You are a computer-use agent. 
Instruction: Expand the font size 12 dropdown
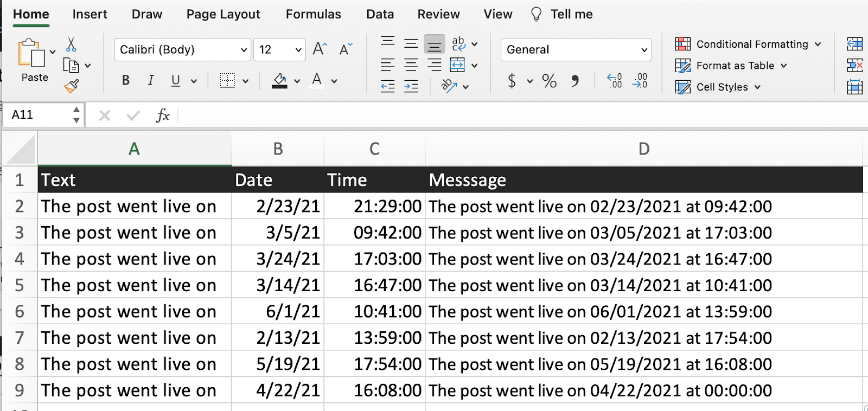tap(298, 50)
